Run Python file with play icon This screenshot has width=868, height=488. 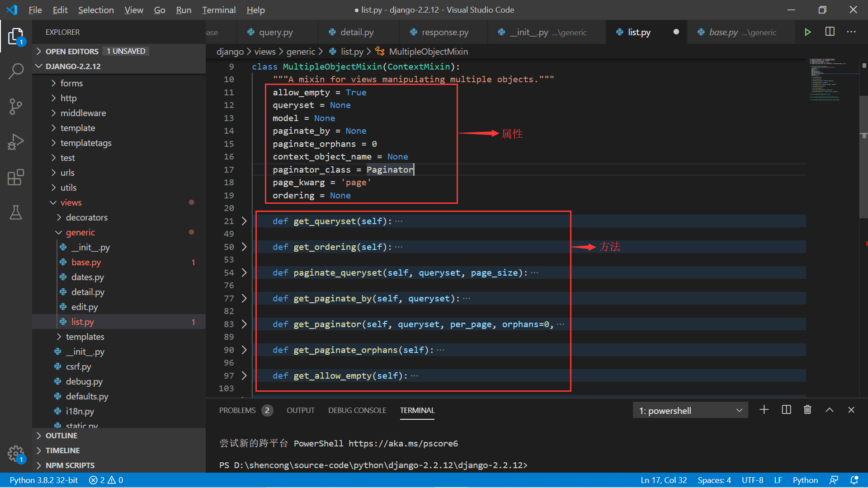pyautogui.click(x=808, y=32)
